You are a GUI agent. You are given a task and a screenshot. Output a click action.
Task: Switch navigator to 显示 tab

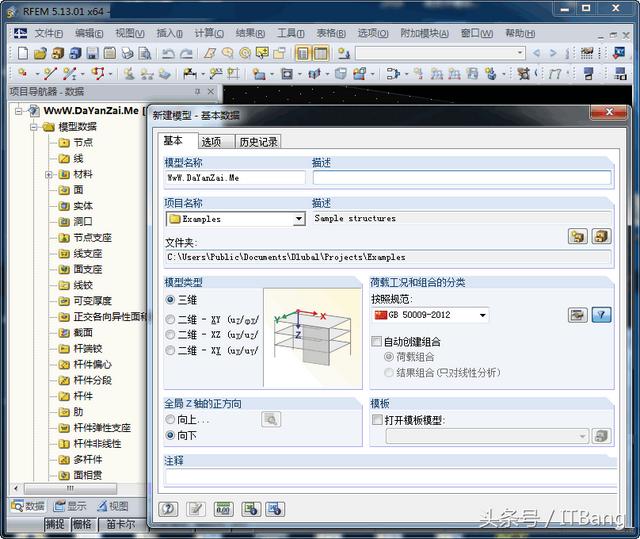(x=70, y=506)
